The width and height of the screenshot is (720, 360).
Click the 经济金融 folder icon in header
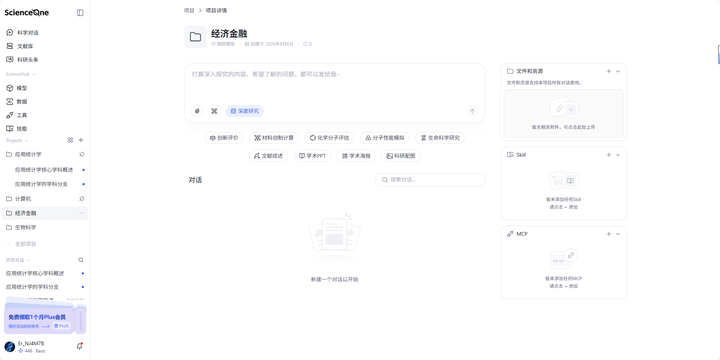[x=195, y=37]
